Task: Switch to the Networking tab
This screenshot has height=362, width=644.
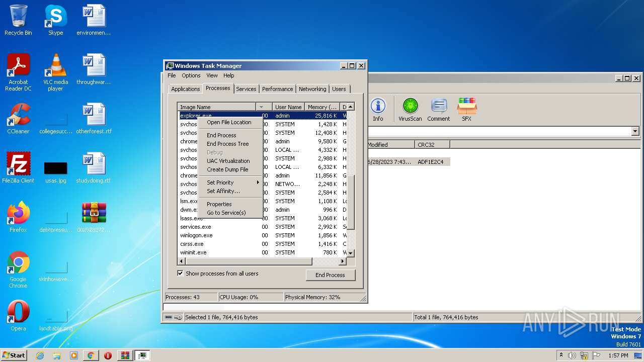Action: pyautogui.click(x=312, y=89)
